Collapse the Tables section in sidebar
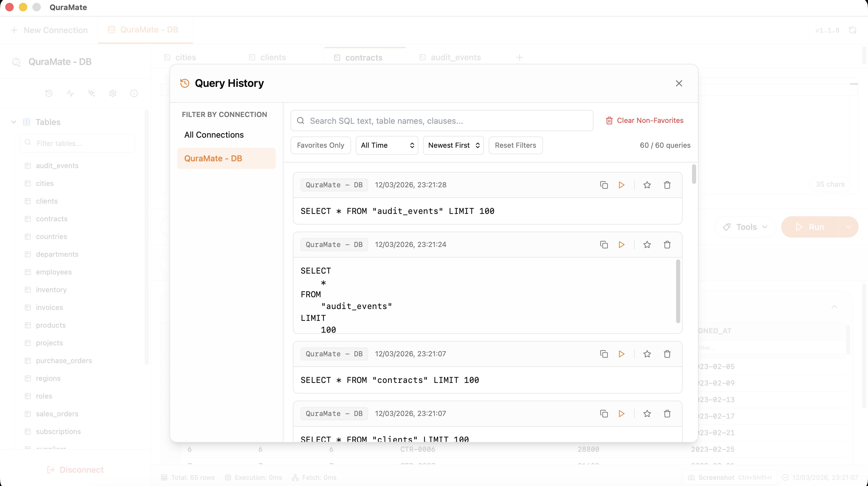 (14, 122)
